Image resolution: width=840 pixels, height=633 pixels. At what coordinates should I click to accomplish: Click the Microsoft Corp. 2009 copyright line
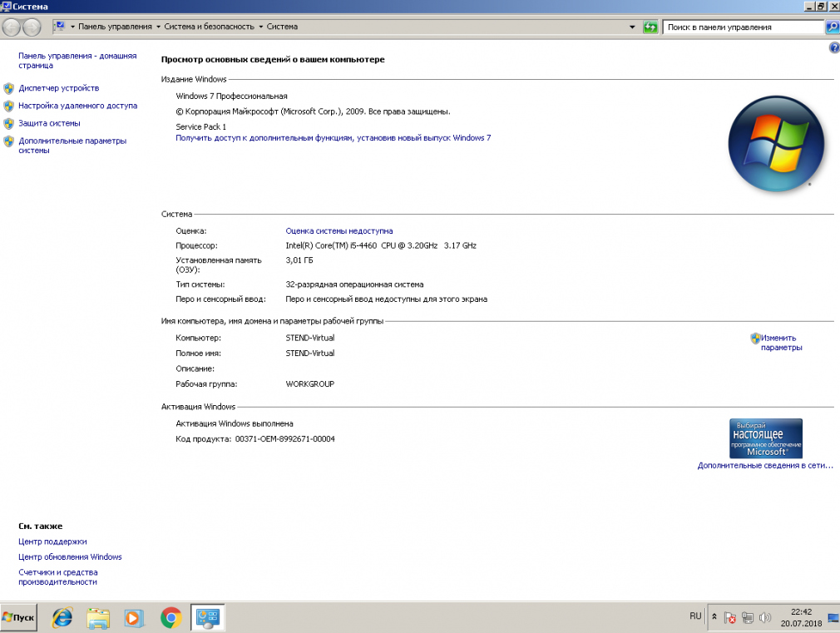pyautogui.click(x=313, y=112)
